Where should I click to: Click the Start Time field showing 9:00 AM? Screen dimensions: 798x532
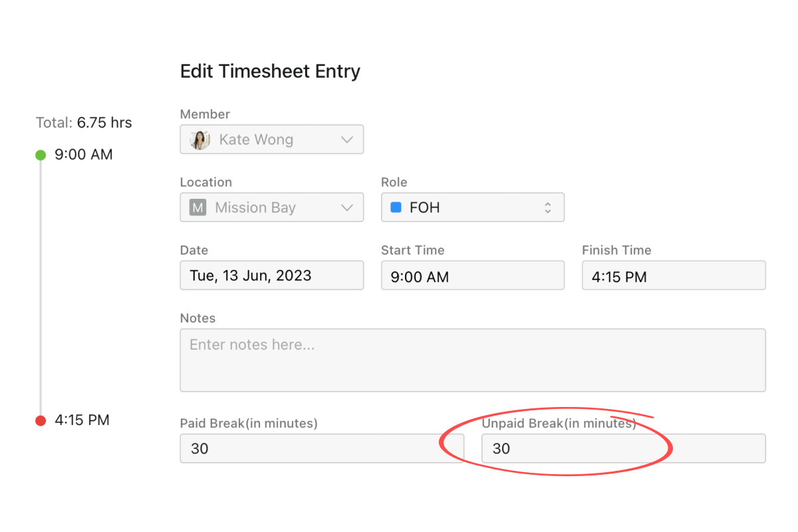click(472, 275)
